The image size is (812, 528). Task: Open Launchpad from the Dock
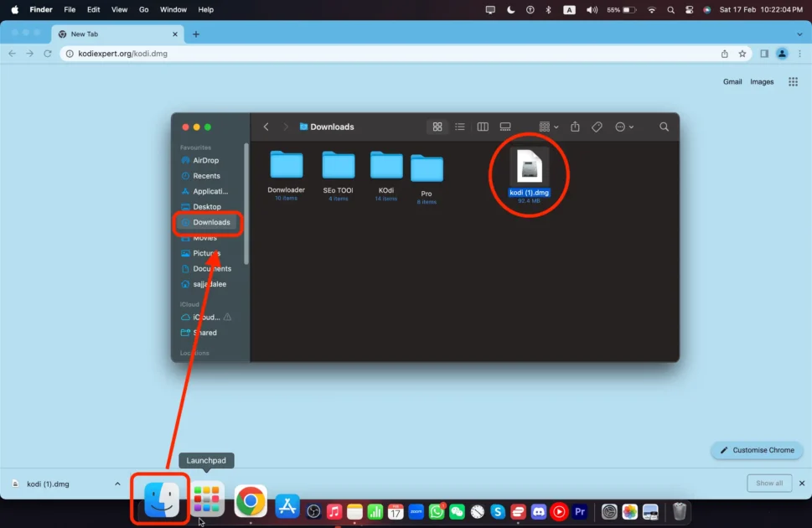click(205, 500)
